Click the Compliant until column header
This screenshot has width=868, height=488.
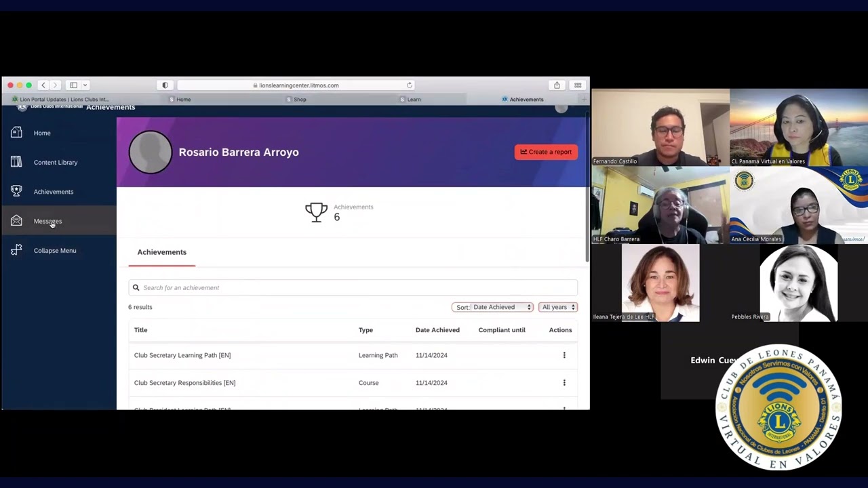[502, 330]
